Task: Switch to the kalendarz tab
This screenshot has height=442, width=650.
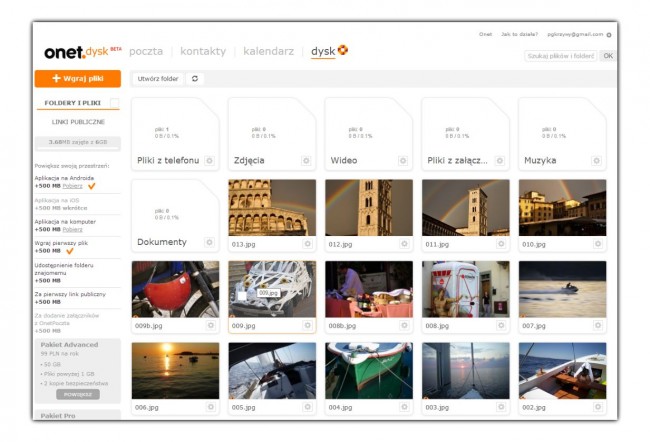Action: [x=269, y=51]
